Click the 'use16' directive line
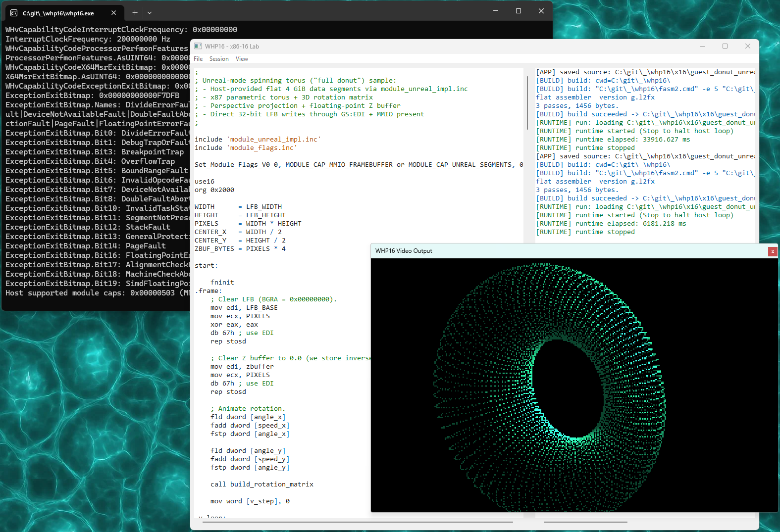Image resolution: width=780 pixels, height=532 pixels. [205, 182]
